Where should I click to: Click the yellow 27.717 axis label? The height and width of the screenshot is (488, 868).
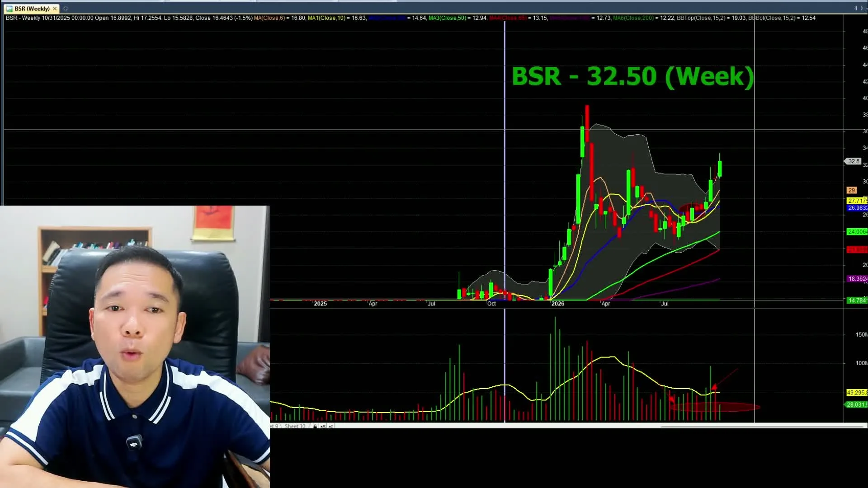(x=857, y=201)
